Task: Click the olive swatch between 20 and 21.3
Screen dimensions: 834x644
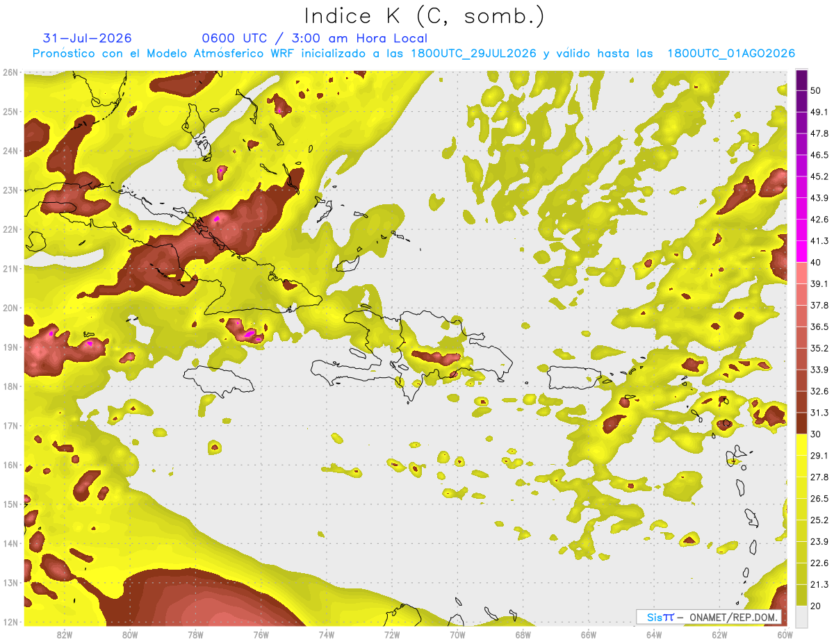Action: pos(801,595)
